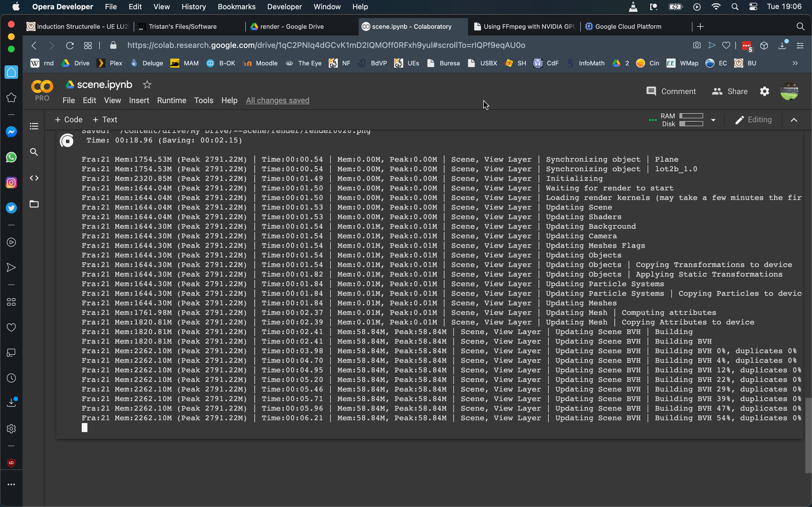Click All changes saved link
Screen dimensions: 812x507
click(277, 100)
